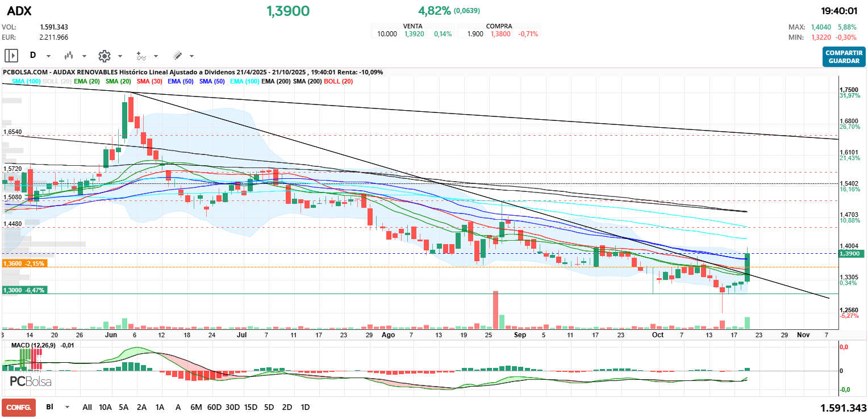Open the gear settings icon
The width and height of the screenshot is (868, 419).
104,56
